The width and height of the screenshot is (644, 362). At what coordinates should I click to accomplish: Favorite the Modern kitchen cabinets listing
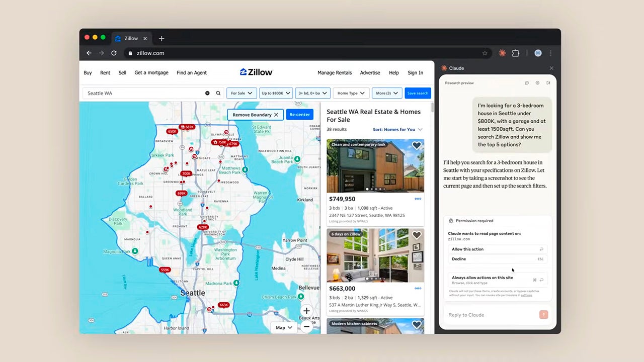417,325
